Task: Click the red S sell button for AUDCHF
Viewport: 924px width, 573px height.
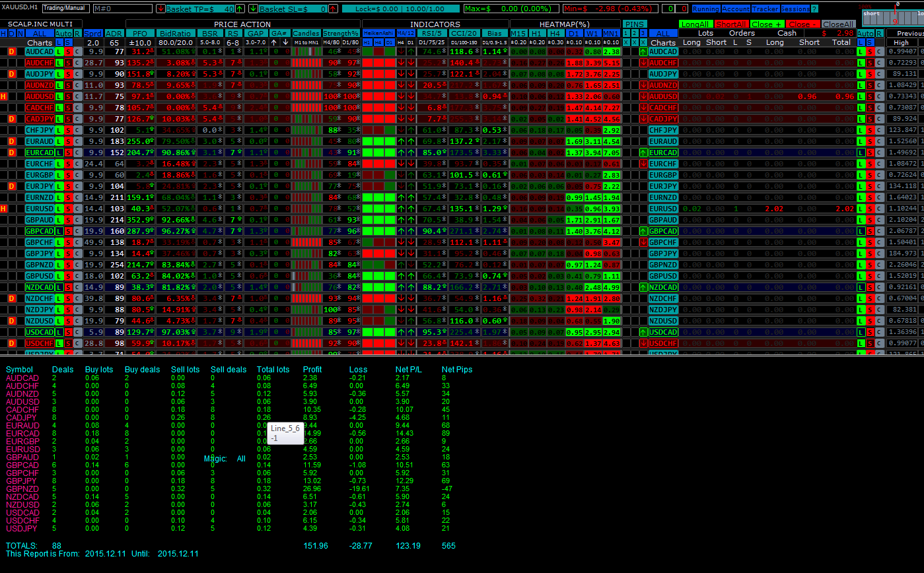Action: (x=69, y=63)
